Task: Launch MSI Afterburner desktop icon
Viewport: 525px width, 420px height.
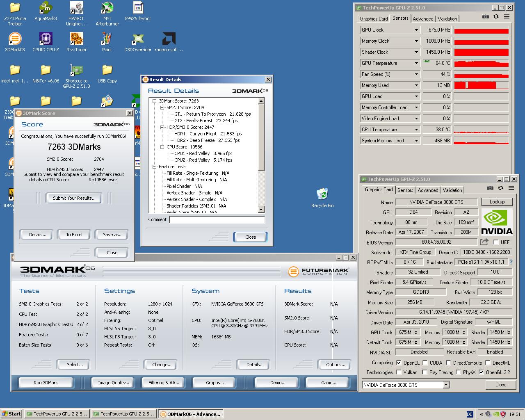Action: click(107, 13)
